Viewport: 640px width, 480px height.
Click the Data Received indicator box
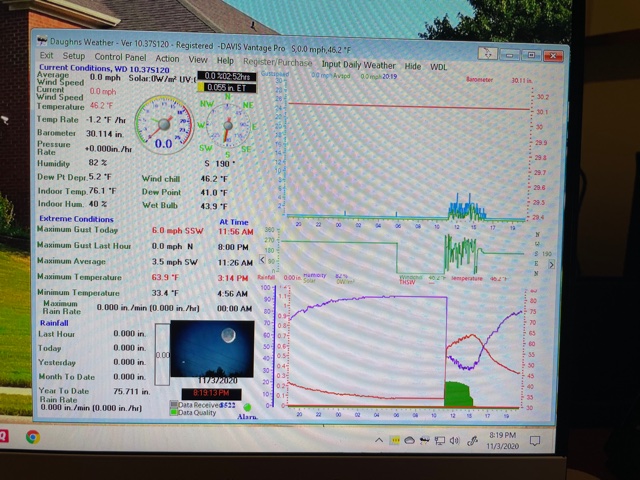174,404
